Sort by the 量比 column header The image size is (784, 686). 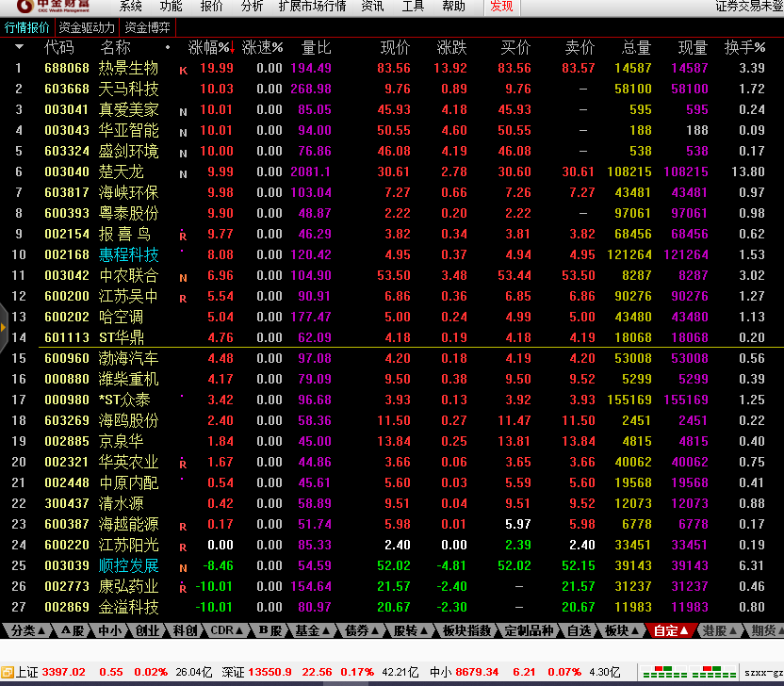click(316, 47)
